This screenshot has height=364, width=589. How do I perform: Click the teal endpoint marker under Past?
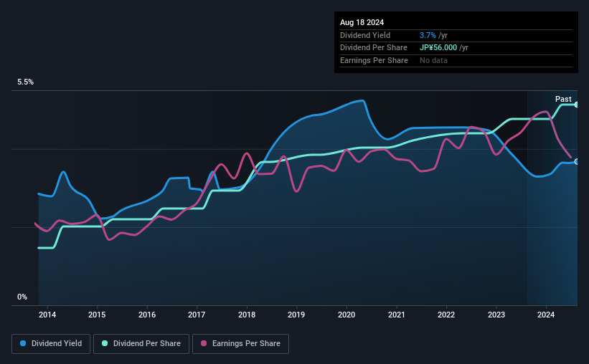click(x=577, y=105)
